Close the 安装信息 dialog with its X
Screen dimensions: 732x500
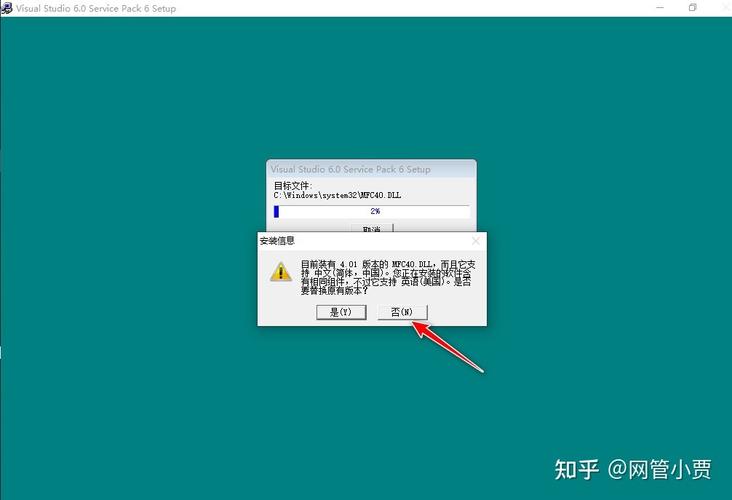pyautogui.click(x=475, y=241)
